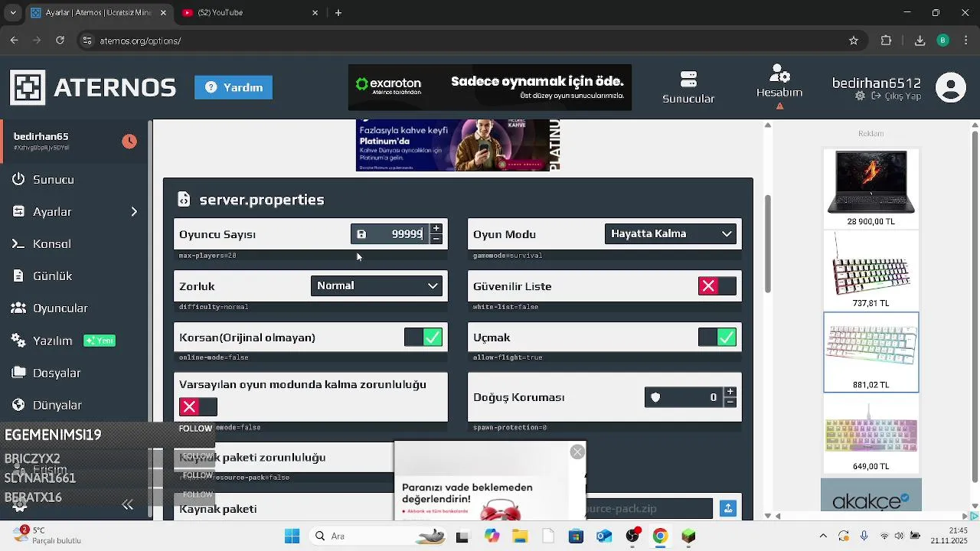The width and height of the screenshot is (980, 551).
Task: Open Minecraft from taskbar
Action: (688, 536)
